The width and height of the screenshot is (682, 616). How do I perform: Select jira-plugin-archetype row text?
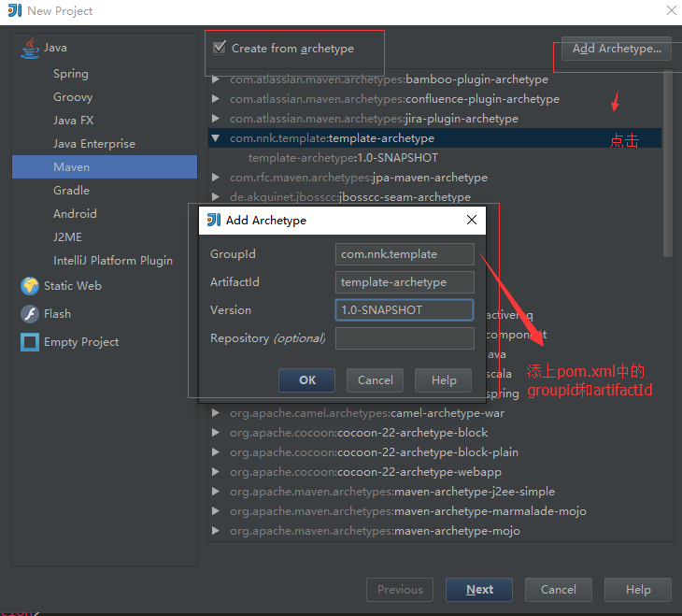coord(374,119)
